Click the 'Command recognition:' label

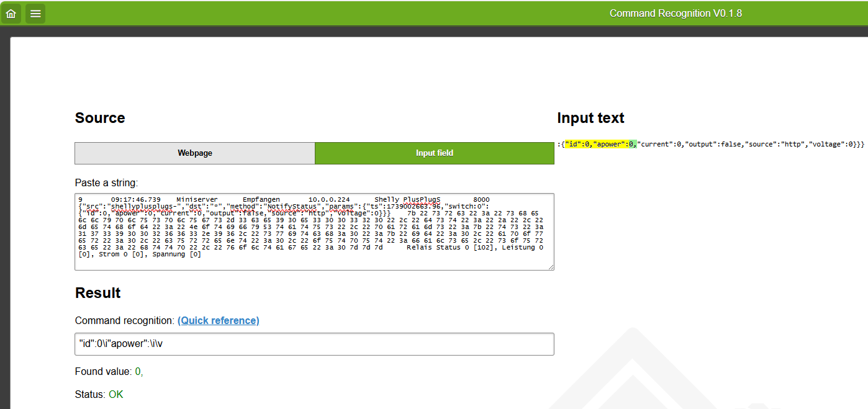[125, 321]
